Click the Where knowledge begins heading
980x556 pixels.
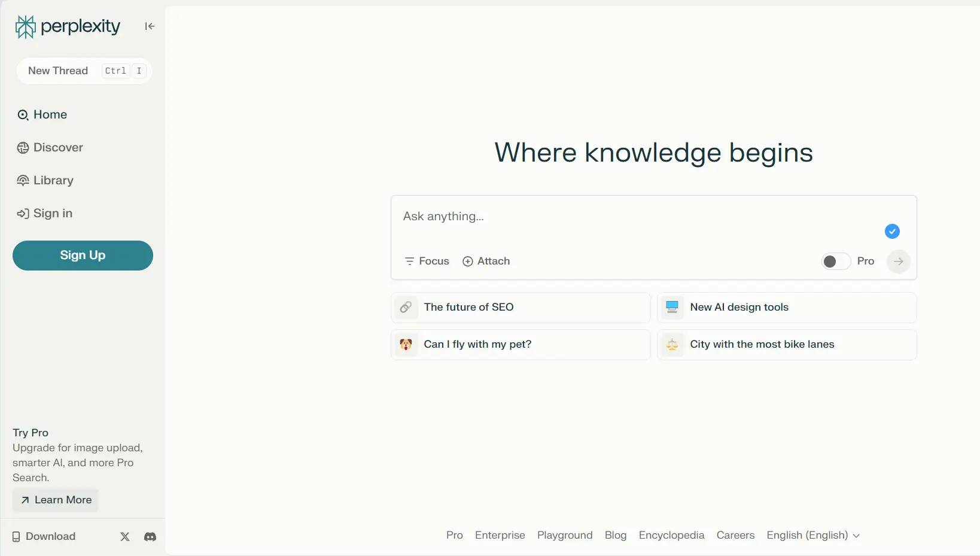coord(653,153)
